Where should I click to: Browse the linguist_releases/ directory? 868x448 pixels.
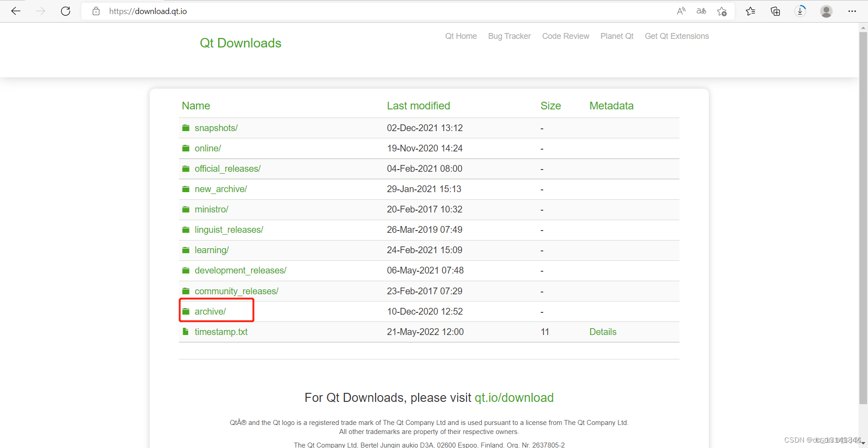click(x=229, y=230)
